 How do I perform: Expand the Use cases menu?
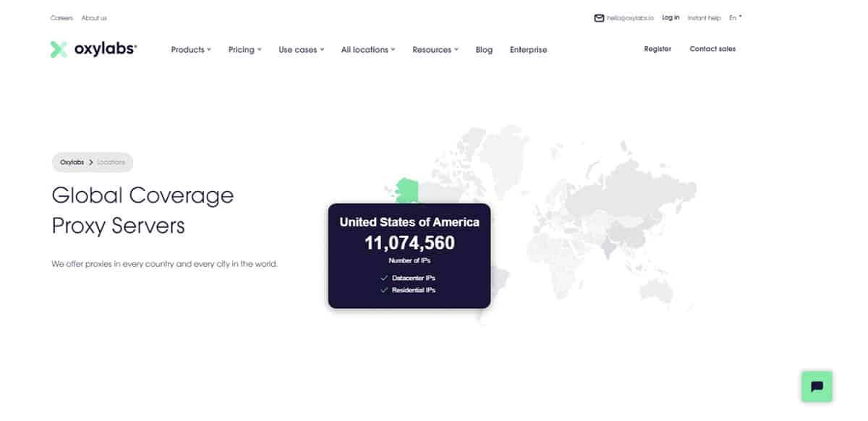point(302,50)
